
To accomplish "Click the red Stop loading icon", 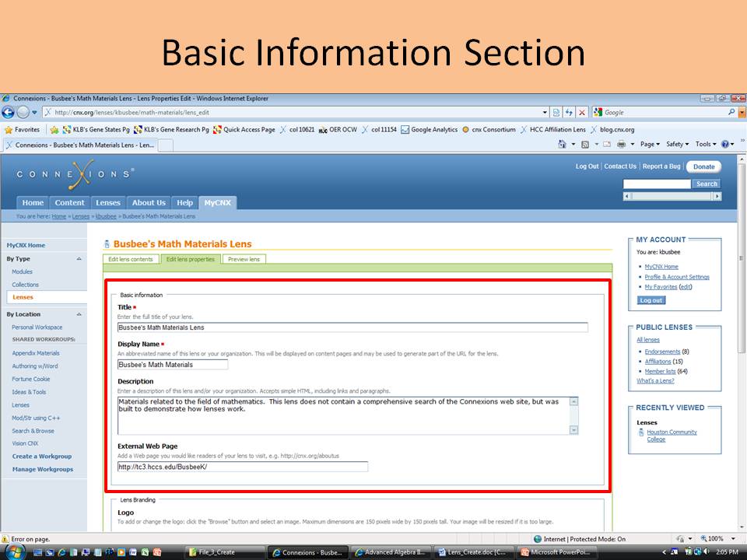I will pyautogui.click(x=582, y=113).
